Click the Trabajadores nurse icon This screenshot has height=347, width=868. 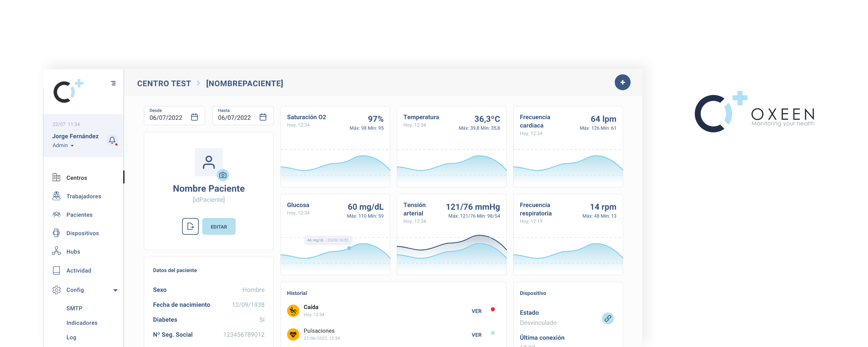56,196
